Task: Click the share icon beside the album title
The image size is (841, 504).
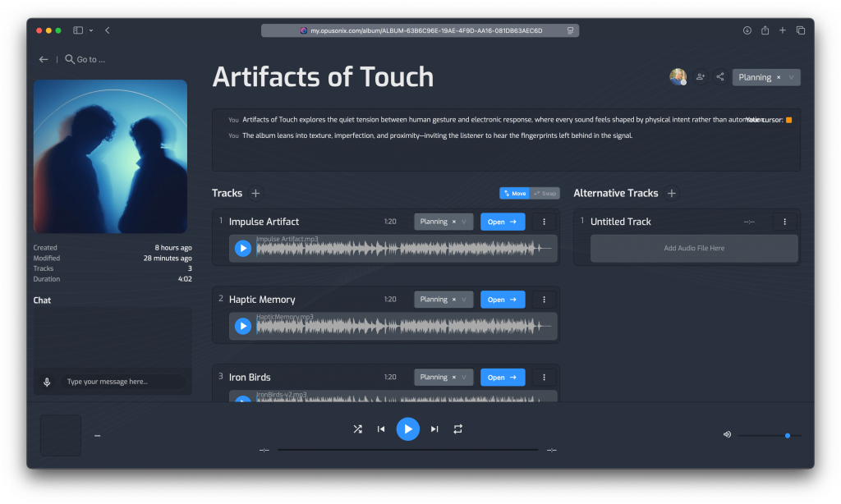Action: pos(720,77)
